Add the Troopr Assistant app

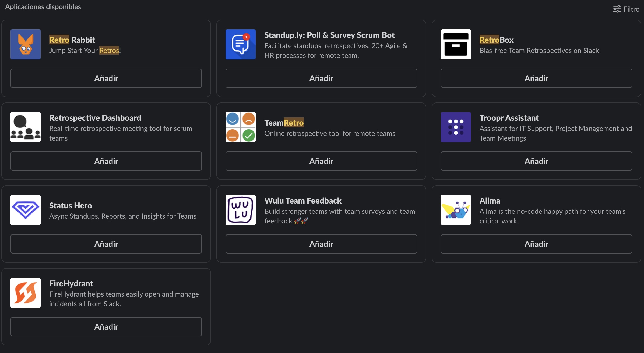536,161
